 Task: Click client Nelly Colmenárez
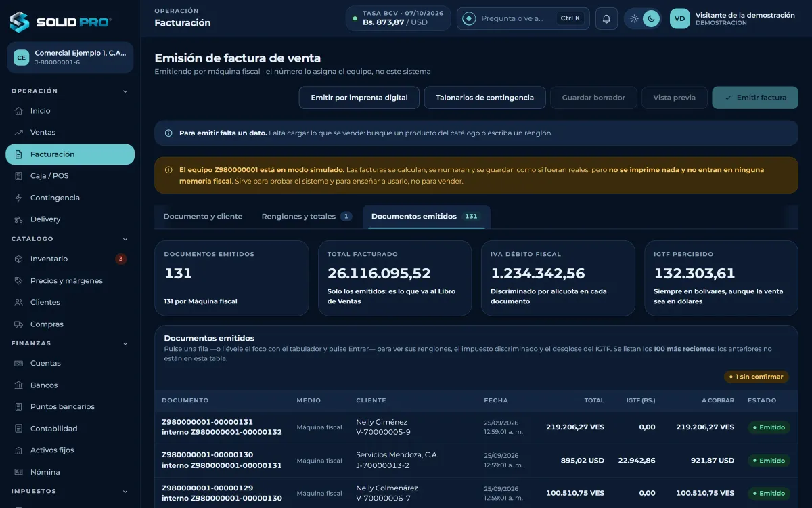387,488
